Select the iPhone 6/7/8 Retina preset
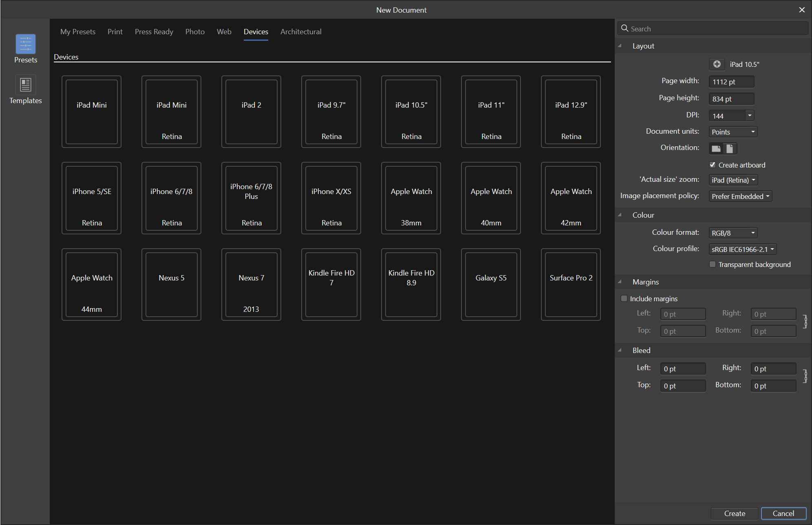 (172, 198)
